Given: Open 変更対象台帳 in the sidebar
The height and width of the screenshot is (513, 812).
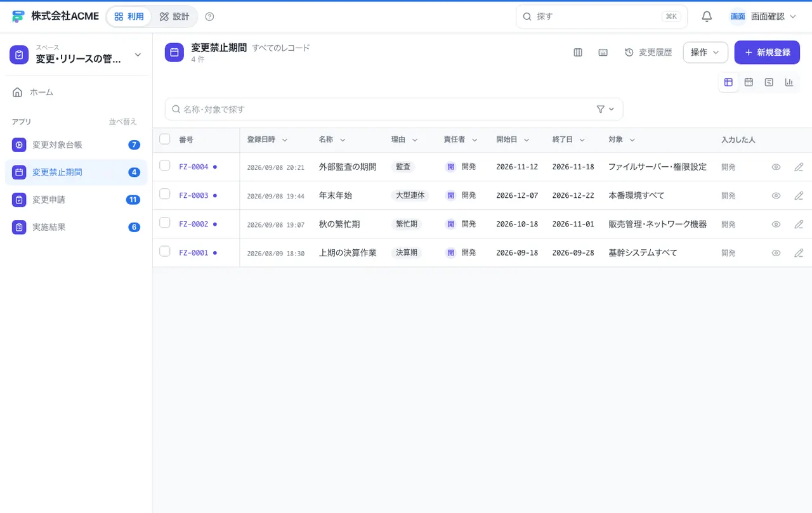Looking at the screenshot, I should tap(76, 145).
